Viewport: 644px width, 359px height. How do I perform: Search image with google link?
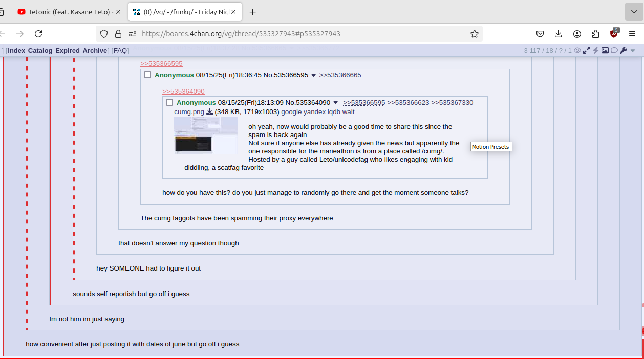click(291, 111)
